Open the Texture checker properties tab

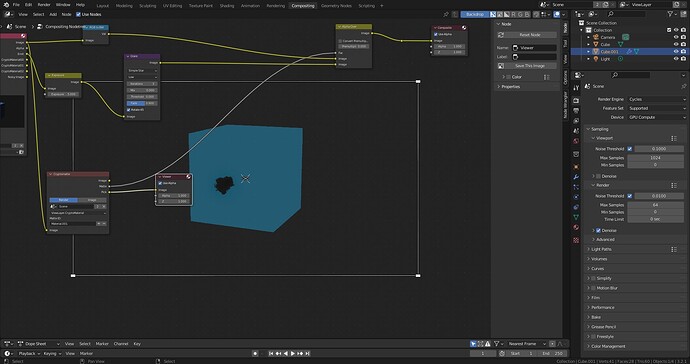pos(576,240)
